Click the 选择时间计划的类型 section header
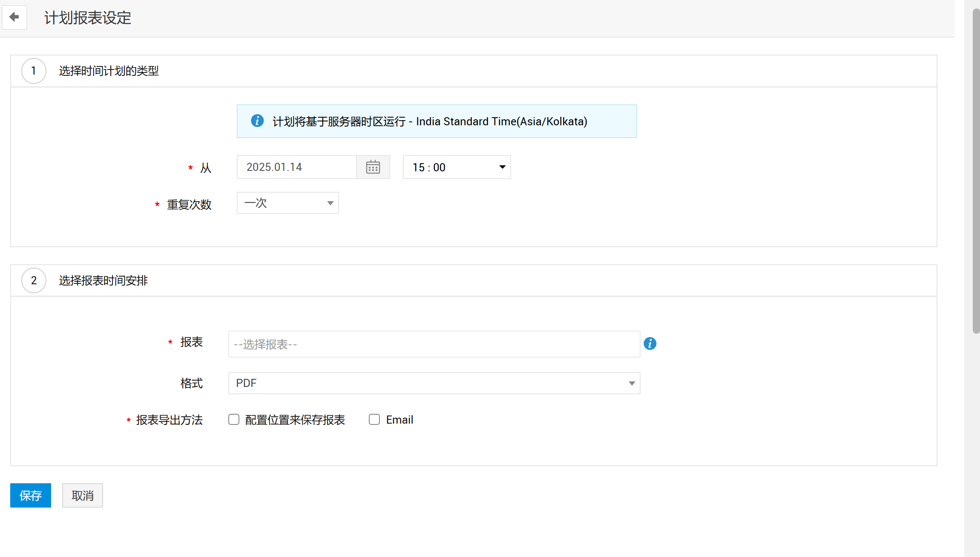980x557 pixels. (109, 71)
